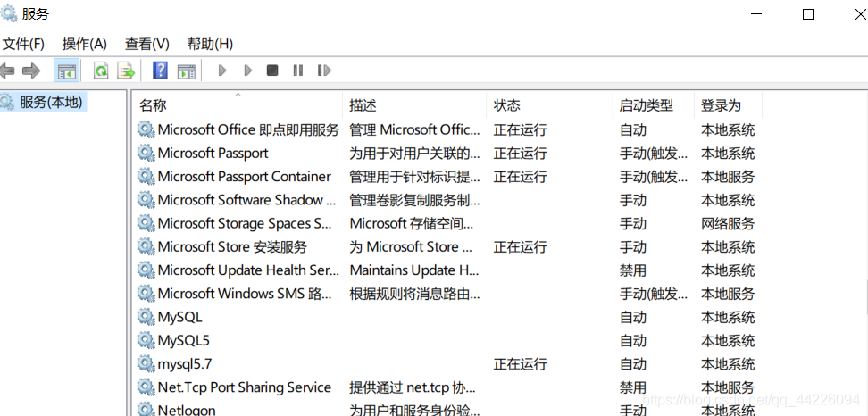
Task: Click 禁用 startup type of Microsoft Update Health
Action: pos(633,270)
